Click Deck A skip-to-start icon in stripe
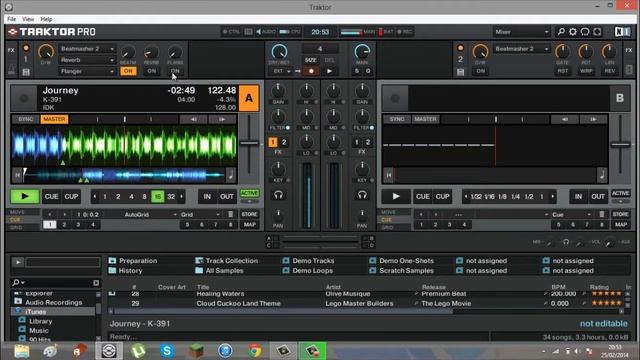Image resolution: width=640 pixels, height=360 pixels. 18,175
